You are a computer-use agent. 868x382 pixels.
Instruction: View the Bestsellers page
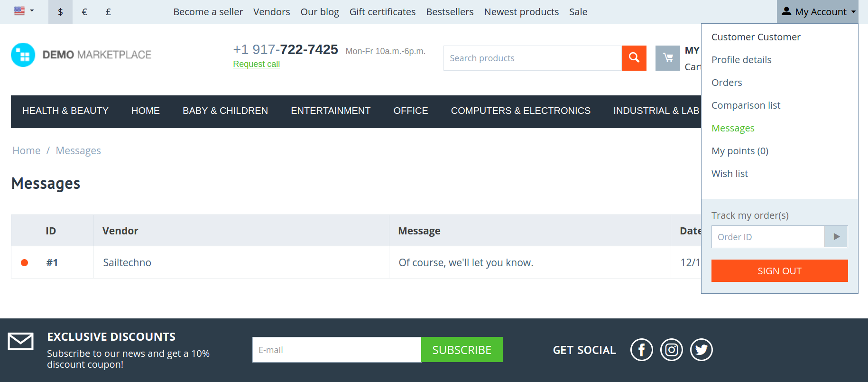[450, 12]
